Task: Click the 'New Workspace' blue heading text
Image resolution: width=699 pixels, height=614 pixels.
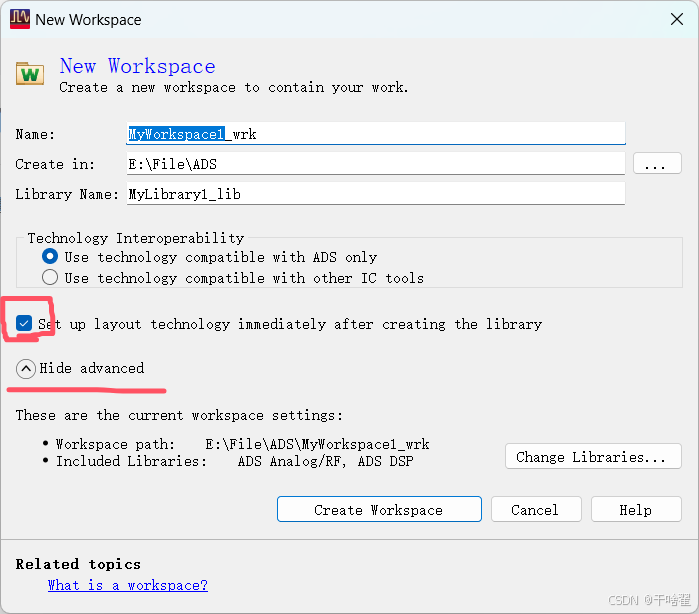Action: coord(137,66)
